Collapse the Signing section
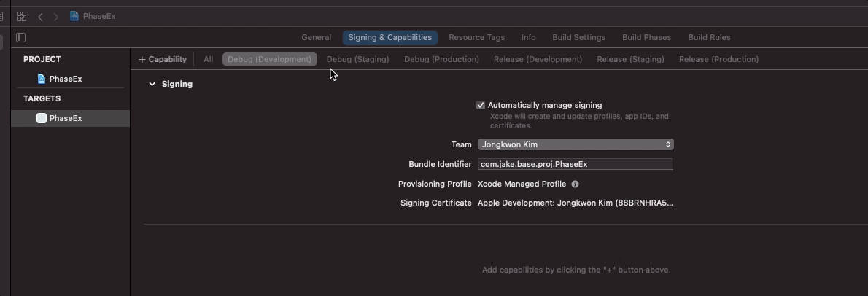This screenshot has height=296, width=868. (x=152, y=84)
